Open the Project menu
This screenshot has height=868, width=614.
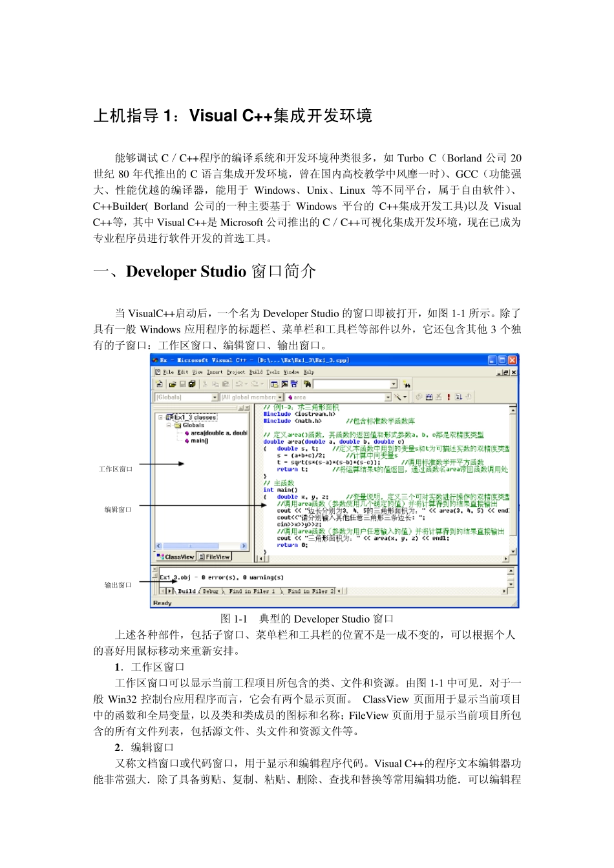pos(236,372)
